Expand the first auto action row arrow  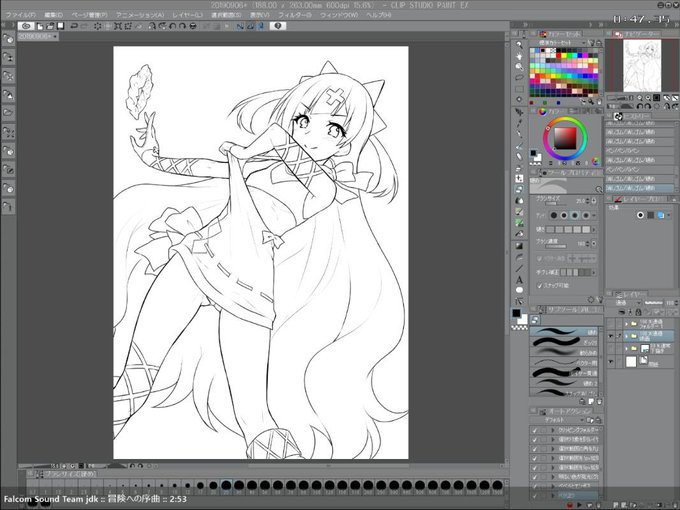(x=553, y=430)
